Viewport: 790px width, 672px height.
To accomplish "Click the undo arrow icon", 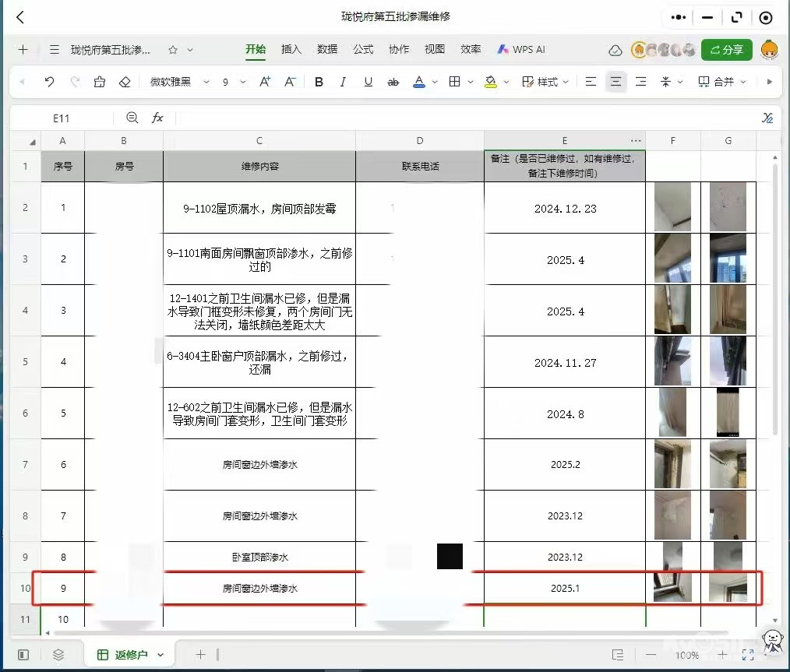I will (50, 82).
